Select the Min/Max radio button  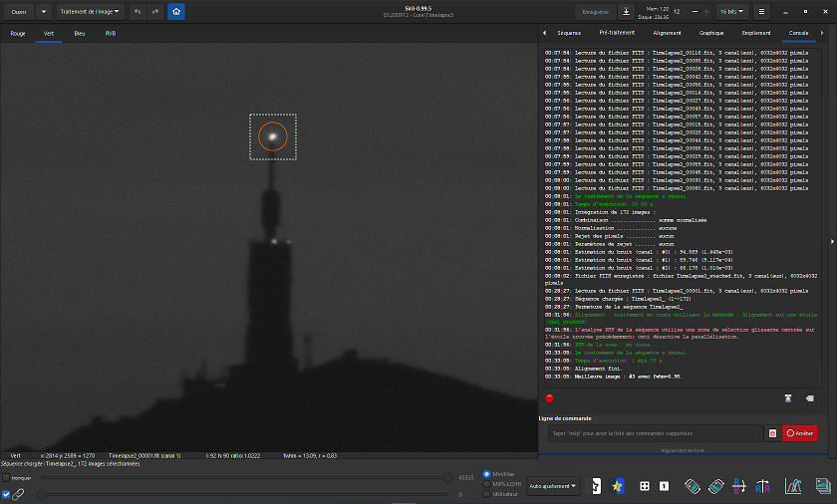click(x=486, y=473)
